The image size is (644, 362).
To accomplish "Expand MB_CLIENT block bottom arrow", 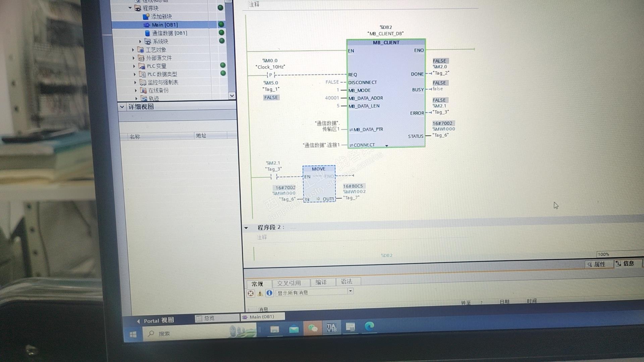I will tap(387, 146).
